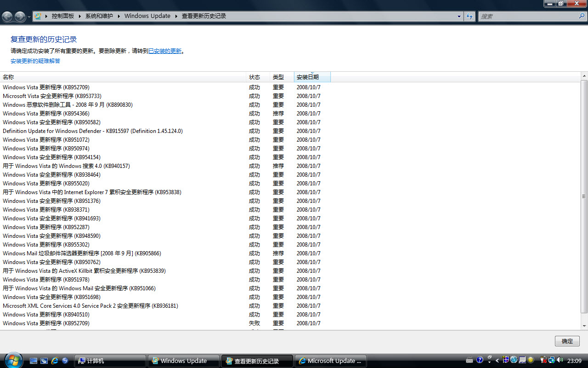Click the Forward navigation arrow

(x=20, y=17)
